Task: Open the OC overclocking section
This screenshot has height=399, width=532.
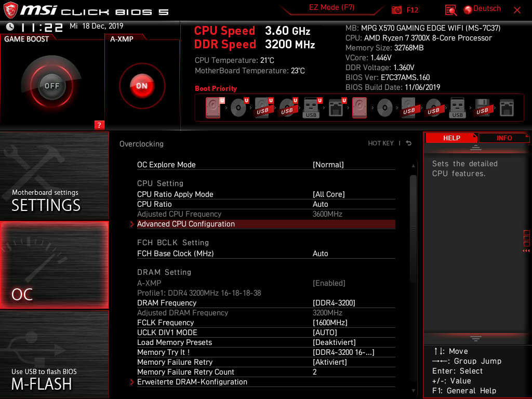Action: coord(54,265)
